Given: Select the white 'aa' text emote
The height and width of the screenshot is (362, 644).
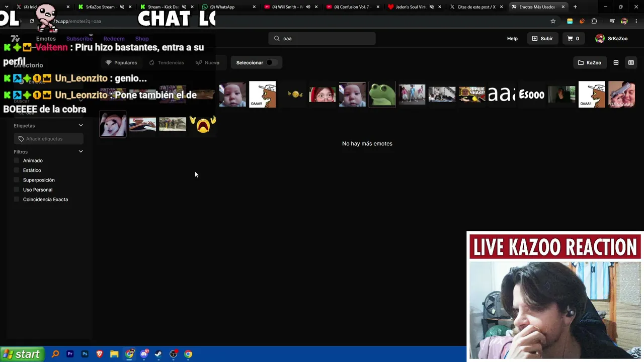Looking at the screenshot, I should [502, 95].
